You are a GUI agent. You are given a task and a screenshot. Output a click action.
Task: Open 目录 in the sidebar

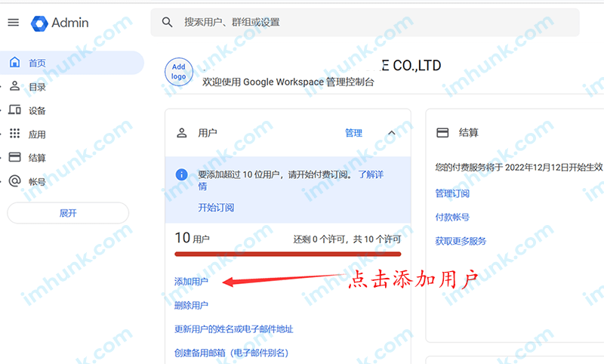pos(37,87)
